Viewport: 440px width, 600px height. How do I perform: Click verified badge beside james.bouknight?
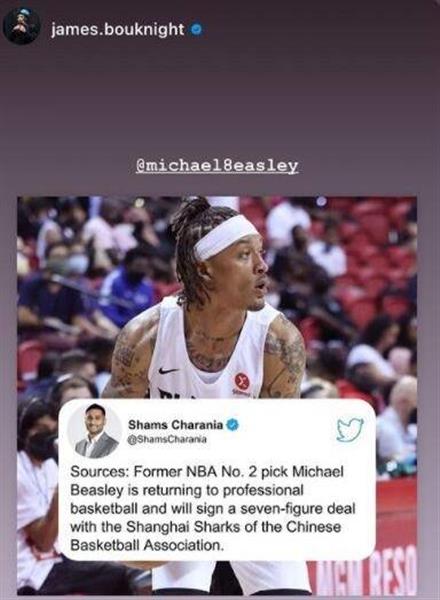(x=196, y=29)
